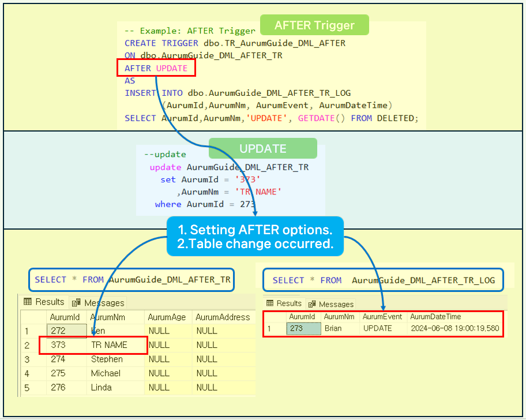Open the Results tab in left grid
Screen dimensions: 526x420
(44, 302)
